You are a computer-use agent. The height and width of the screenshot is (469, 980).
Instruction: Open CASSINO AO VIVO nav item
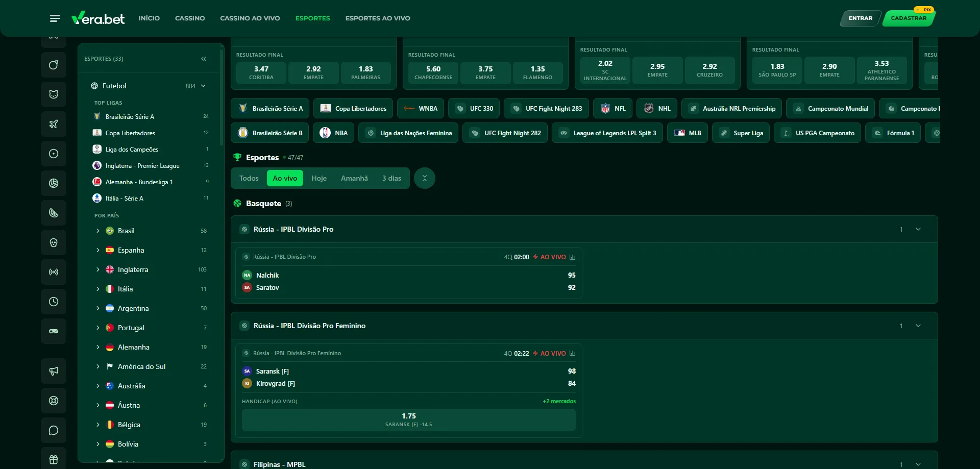pyautogui.click(x=250, y=18)
